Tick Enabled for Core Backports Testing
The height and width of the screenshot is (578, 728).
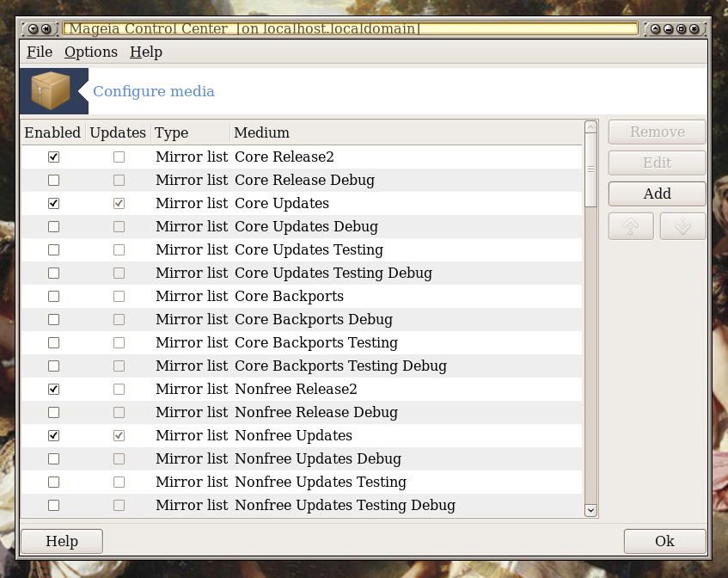click(x=54, y=343)
